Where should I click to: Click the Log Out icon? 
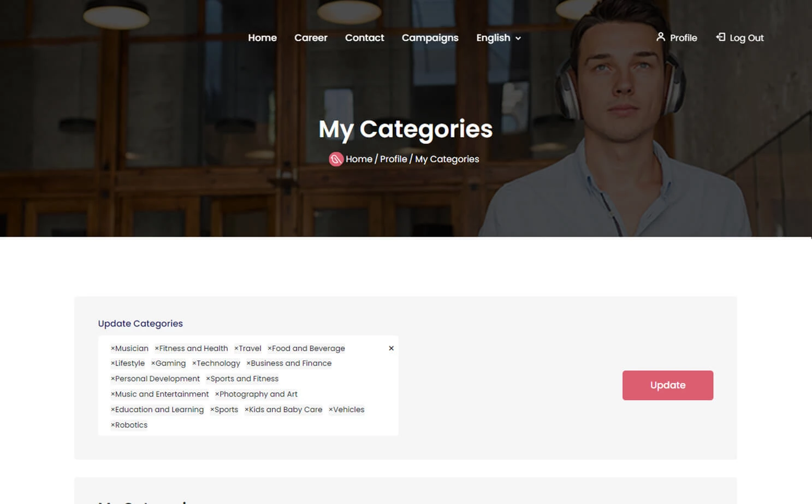[721, 38]
